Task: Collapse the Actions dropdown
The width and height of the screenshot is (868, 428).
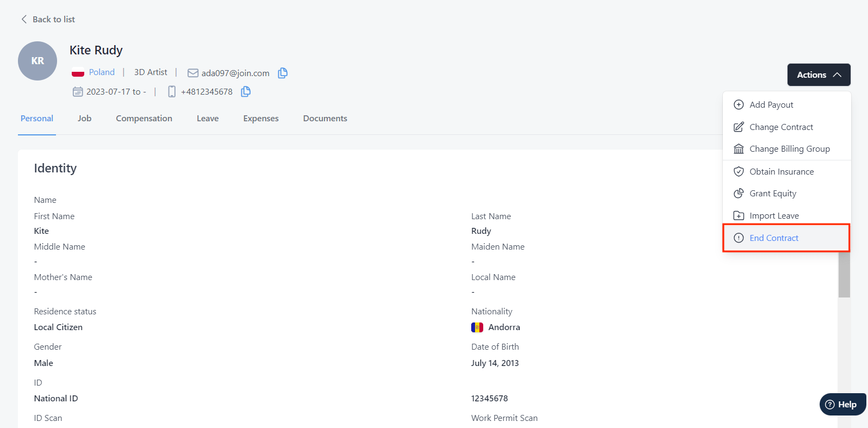Action: tap(819, 75)
